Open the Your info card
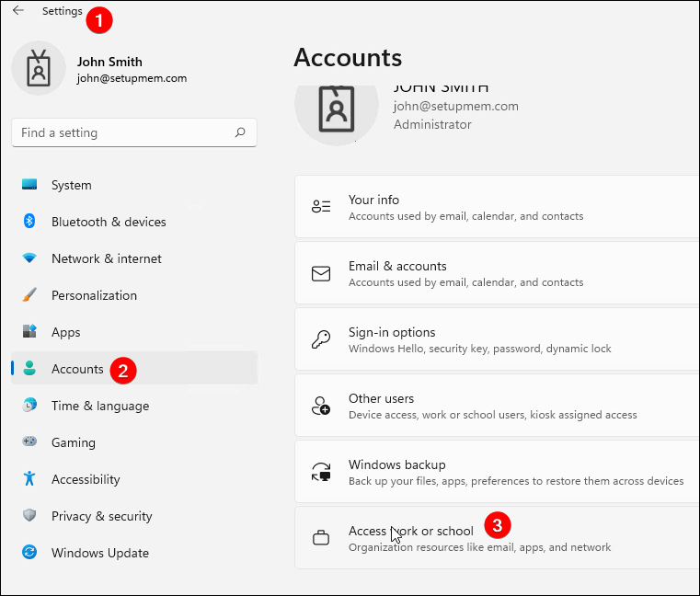This screenshot has width=700, height=596. click(x=497, y=207)
